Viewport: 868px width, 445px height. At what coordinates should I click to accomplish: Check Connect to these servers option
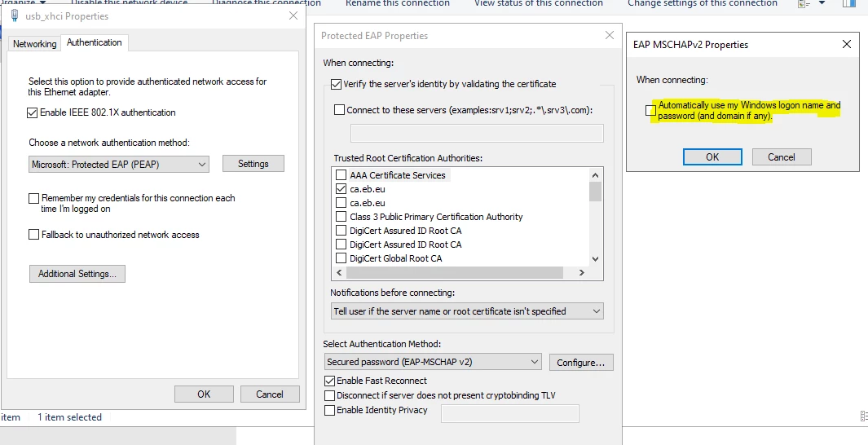pos(339,110)
